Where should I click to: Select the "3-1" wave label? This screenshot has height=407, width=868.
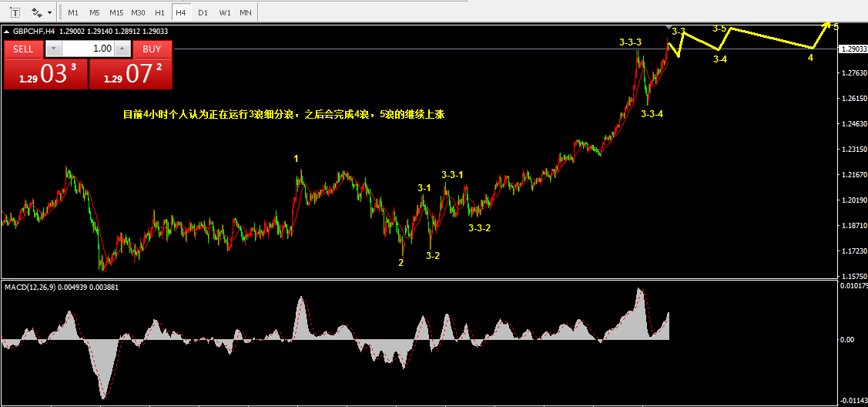pyautogui.click(x=424, y=188)
